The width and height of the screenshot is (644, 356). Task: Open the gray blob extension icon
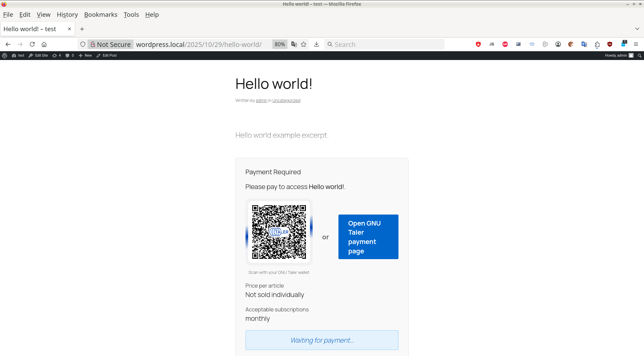tap(545, 44)
